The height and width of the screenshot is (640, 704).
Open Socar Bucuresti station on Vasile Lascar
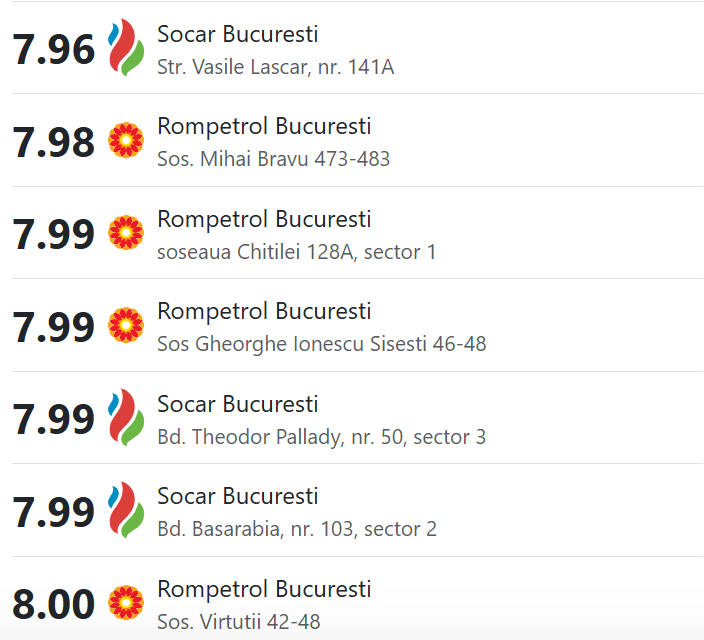click(x=238, y=34)
